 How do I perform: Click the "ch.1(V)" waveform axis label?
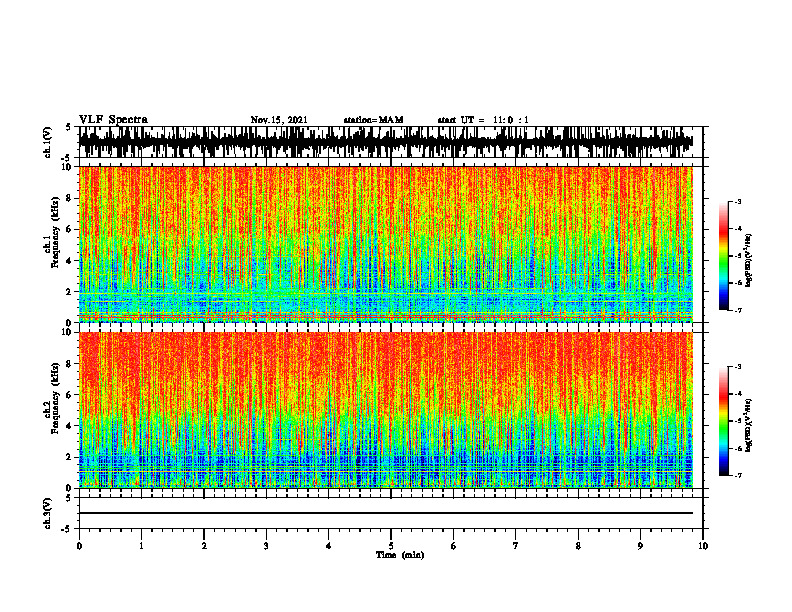48,142
